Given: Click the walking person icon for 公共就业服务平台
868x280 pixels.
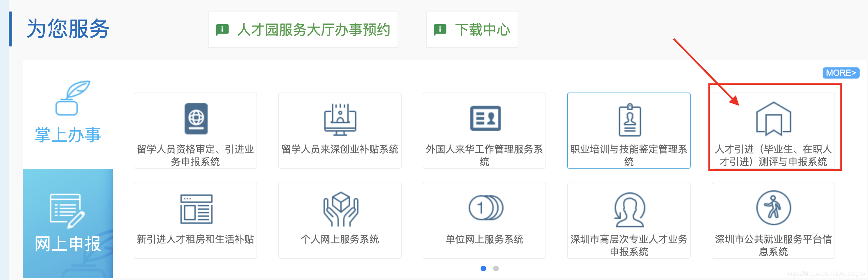Looking at the screenshot, I should [x=773, y=208].
